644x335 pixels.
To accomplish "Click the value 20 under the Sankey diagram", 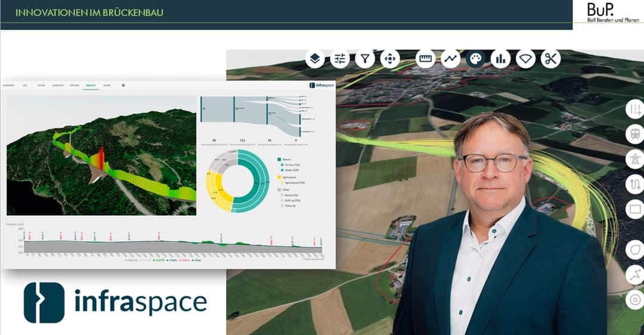I will point(214,141).
